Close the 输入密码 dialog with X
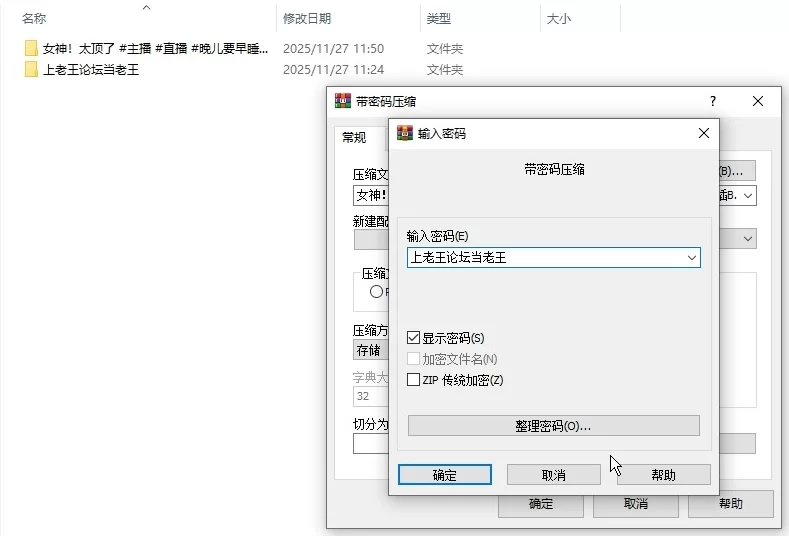The image size is (789, 536). [704, 133]
